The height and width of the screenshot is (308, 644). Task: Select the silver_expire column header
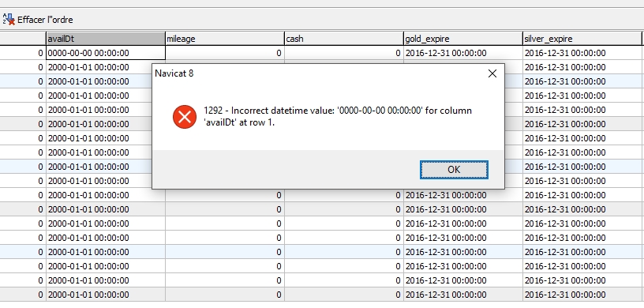[582, 39]
